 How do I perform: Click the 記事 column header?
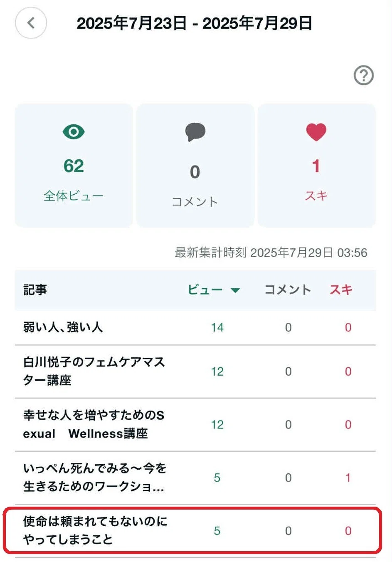35,290
